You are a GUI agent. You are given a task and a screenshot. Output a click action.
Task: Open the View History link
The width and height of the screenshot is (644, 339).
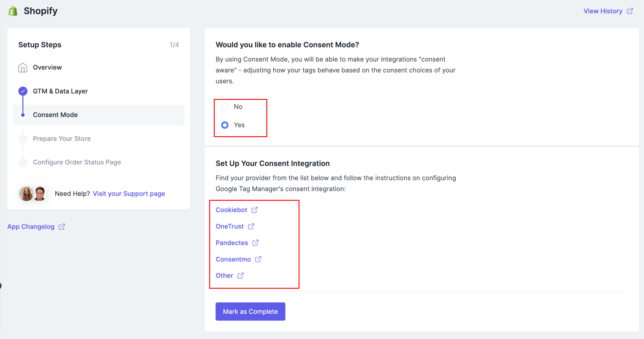click(603, 11)
